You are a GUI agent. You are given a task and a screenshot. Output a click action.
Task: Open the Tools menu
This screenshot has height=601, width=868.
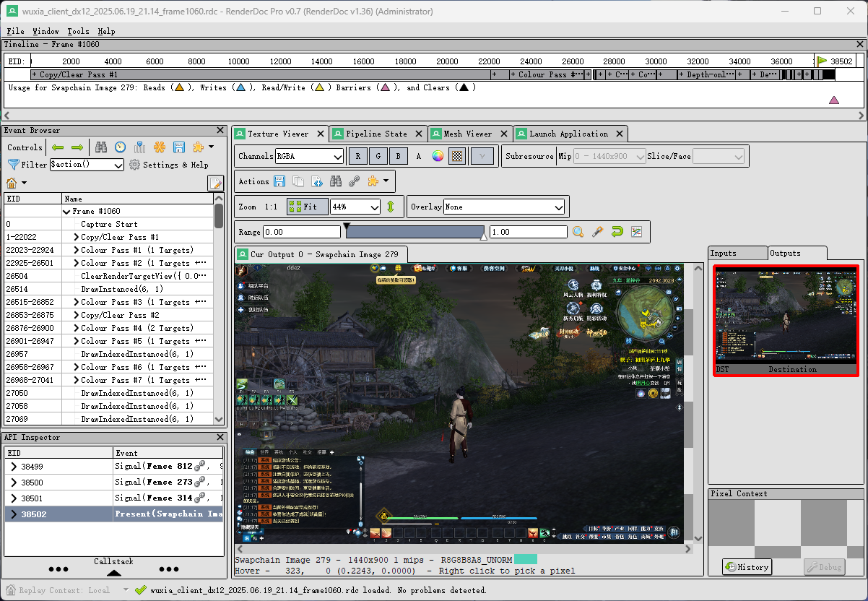[x=78, y=31]
